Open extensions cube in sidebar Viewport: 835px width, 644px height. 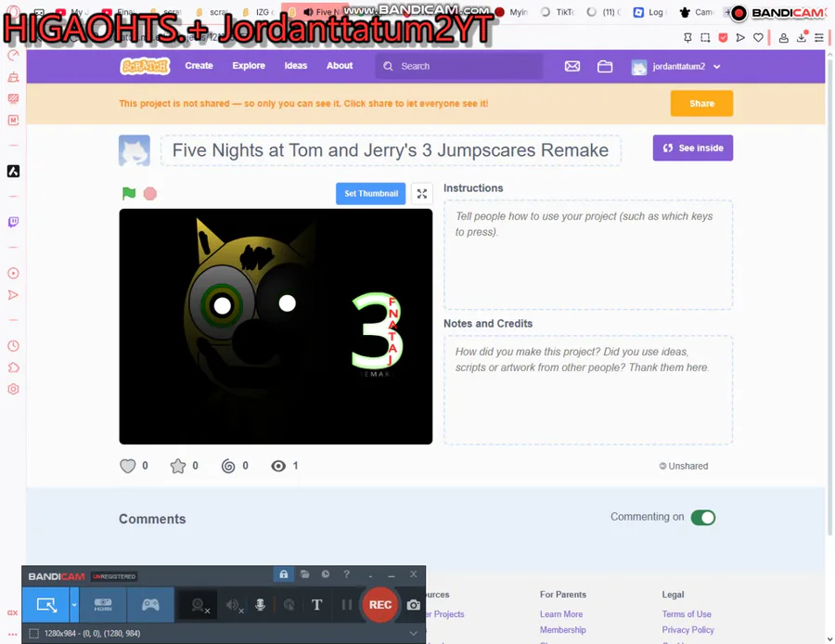[x=13, y=367]
